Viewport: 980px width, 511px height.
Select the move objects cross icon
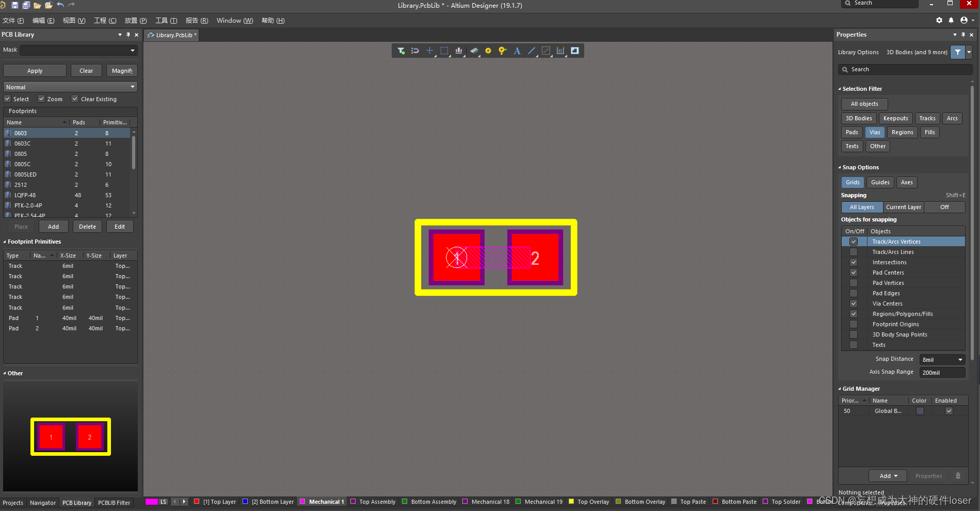point(429,51)
